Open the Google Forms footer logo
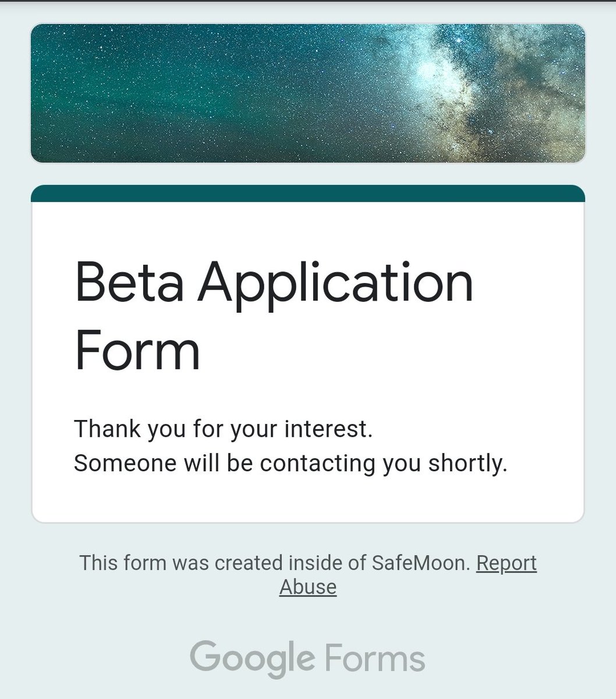The width and height of the screenshot is (616, 699). click(307, 658)
